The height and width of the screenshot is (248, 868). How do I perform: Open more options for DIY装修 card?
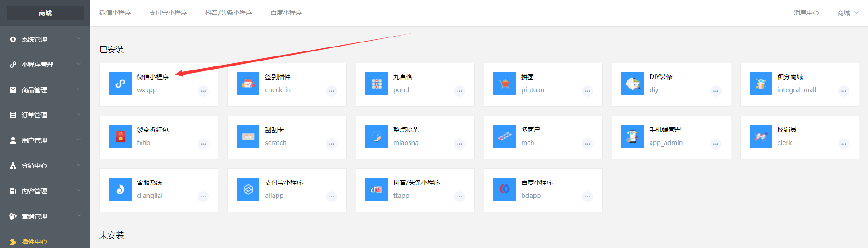coord(716,91)
